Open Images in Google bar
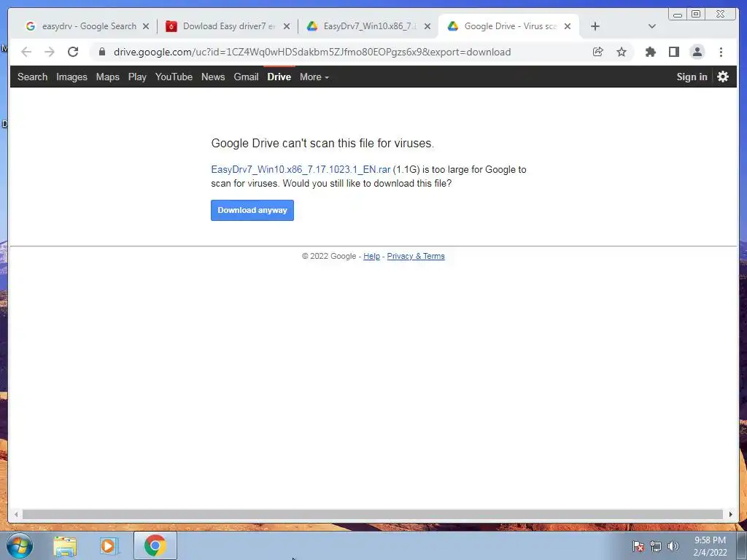The width and height of the screenshot is (747, 560). [71, 77]
